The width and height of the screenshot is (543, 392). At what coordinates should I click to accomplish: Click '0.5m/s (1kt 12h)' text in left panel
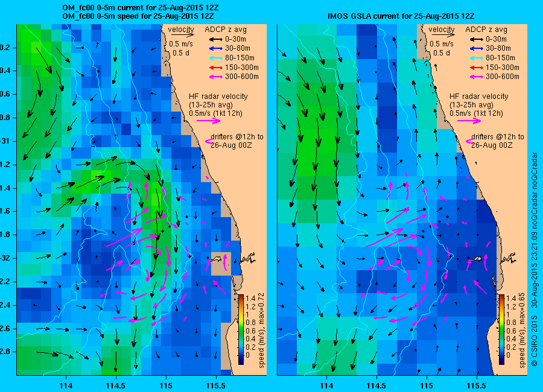pyautogui.click(x=216, y=113)
